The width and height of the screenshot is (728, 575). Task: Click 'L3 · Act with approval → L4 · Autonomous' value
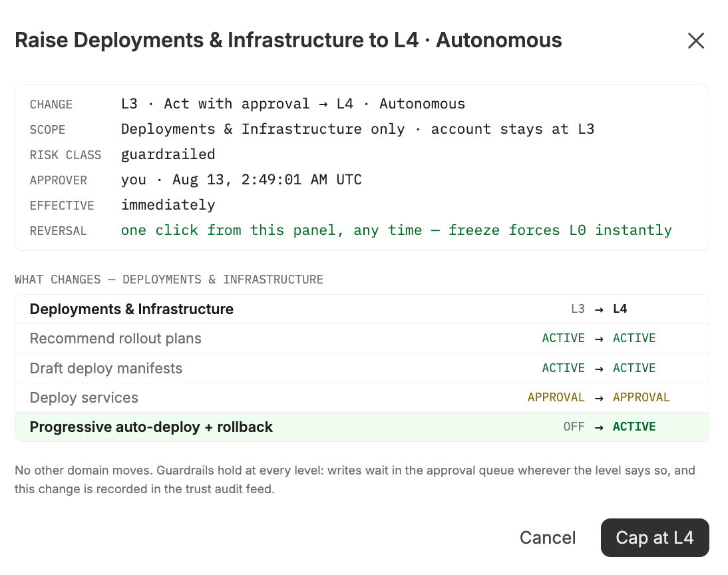point(293,104)
